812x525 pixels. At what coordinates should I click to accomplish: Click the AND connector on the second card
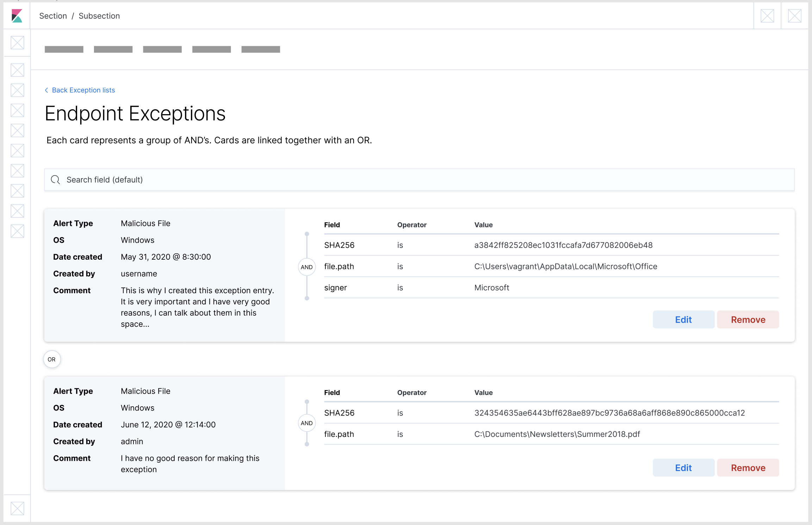[306, 423]
